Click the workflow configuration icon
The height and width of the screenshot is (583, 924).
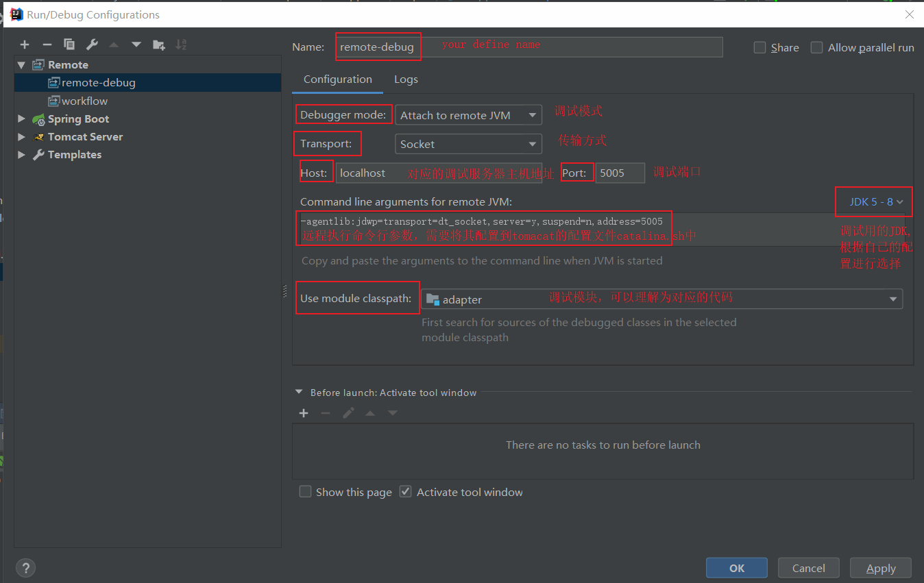pyautogui.click(x=53, y=101)
